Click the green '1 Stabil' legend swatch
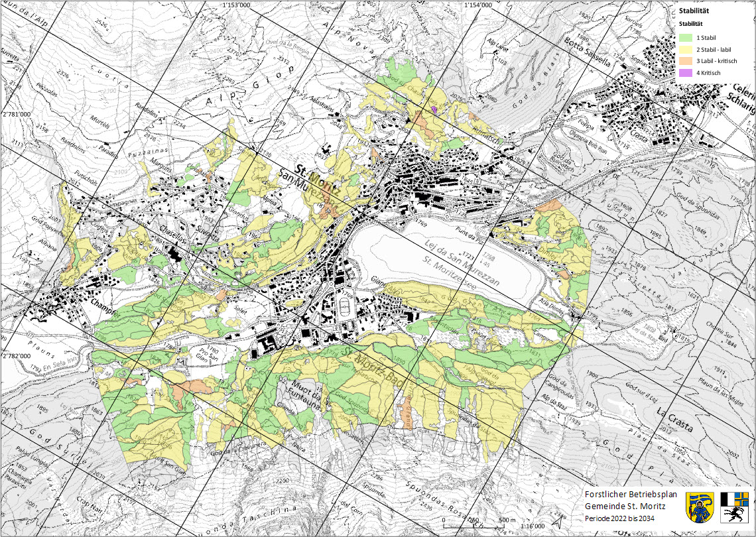756x537 pixels. pyautogui.click(x=685, y=38)
